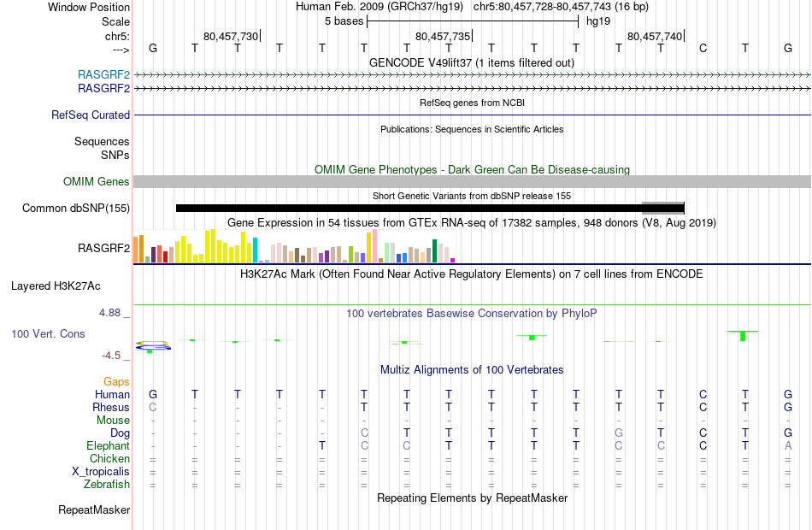Image resolution: width=812 pixels, height=530 pixels.
Task: Click the RefSeq Curated intron line
Action: (472, 115)
